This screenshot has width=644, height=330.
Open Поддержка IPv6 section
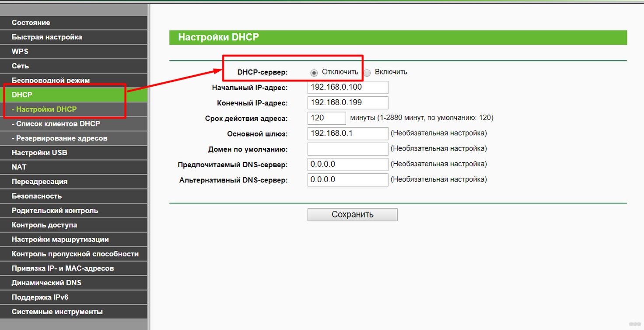tap(73, 297)
